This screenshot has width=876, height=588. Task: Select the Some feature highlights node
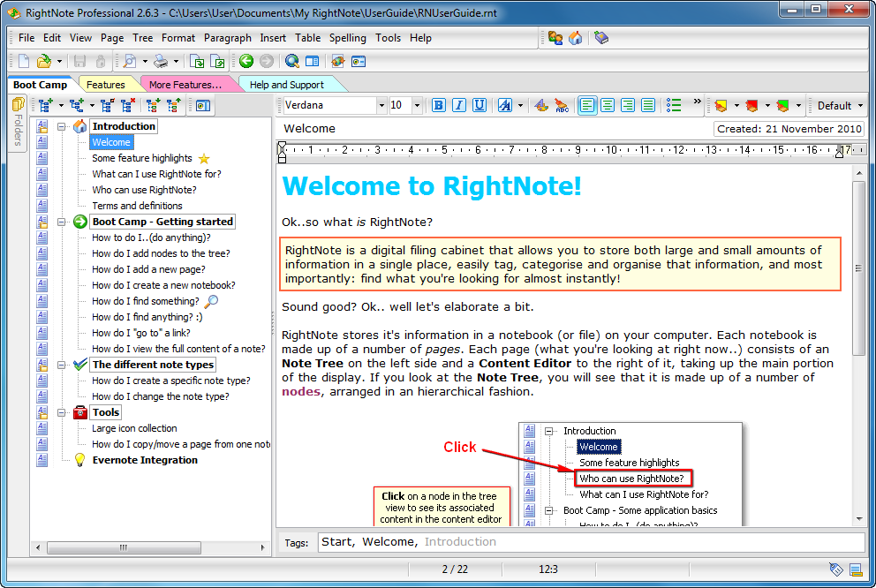142,159
